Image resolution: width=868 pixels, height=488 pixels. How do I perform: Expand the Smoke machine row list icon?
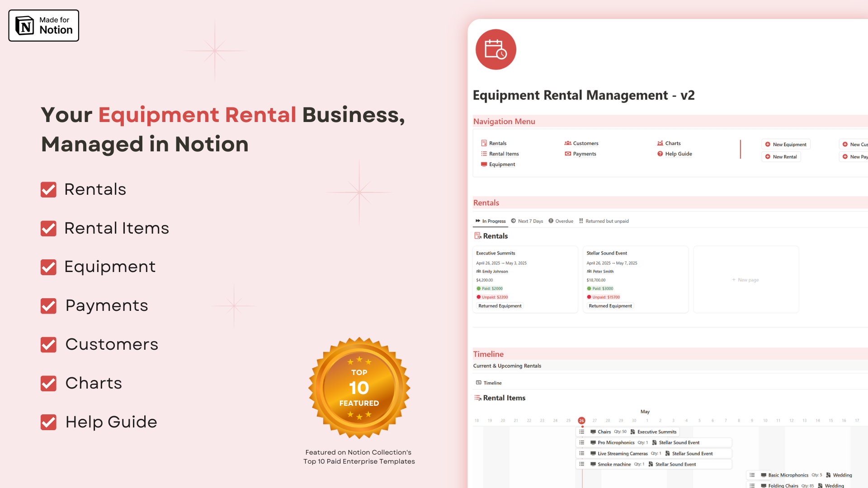(582, 464)
